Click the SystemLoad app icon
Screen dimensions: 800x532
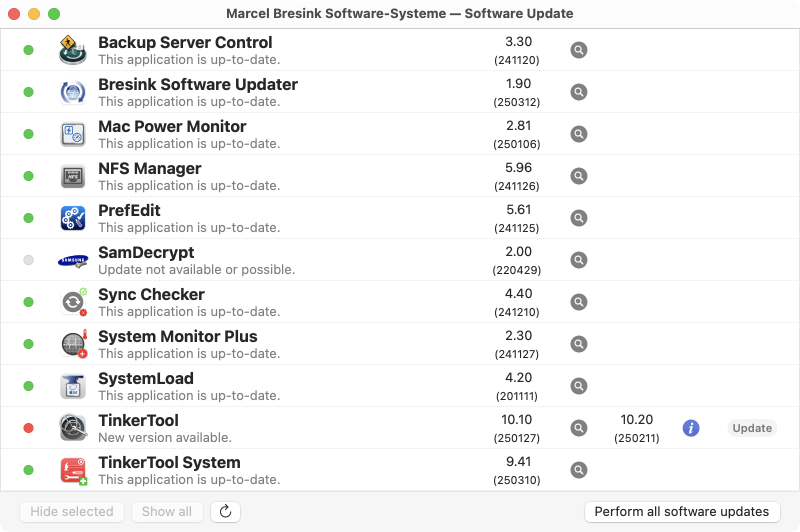[x=72, y=386]
